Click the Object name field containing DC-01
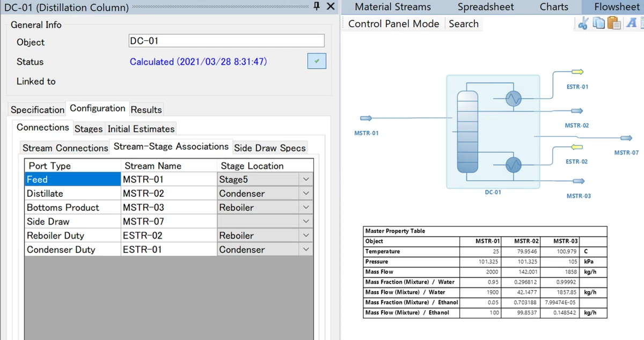This screenshot has width=644, height=340. click(226, 41)
